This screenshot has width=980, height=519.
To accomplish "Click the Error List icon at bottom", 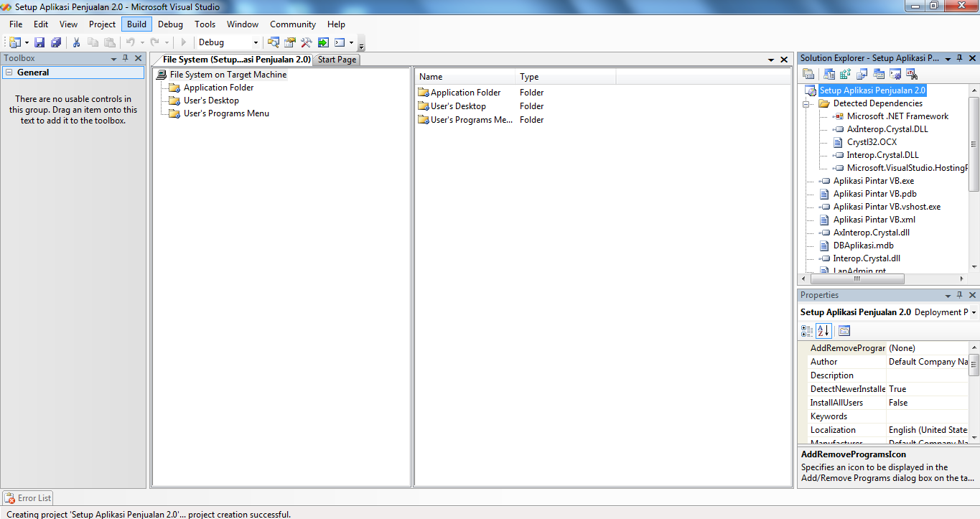I will (9, 497).
